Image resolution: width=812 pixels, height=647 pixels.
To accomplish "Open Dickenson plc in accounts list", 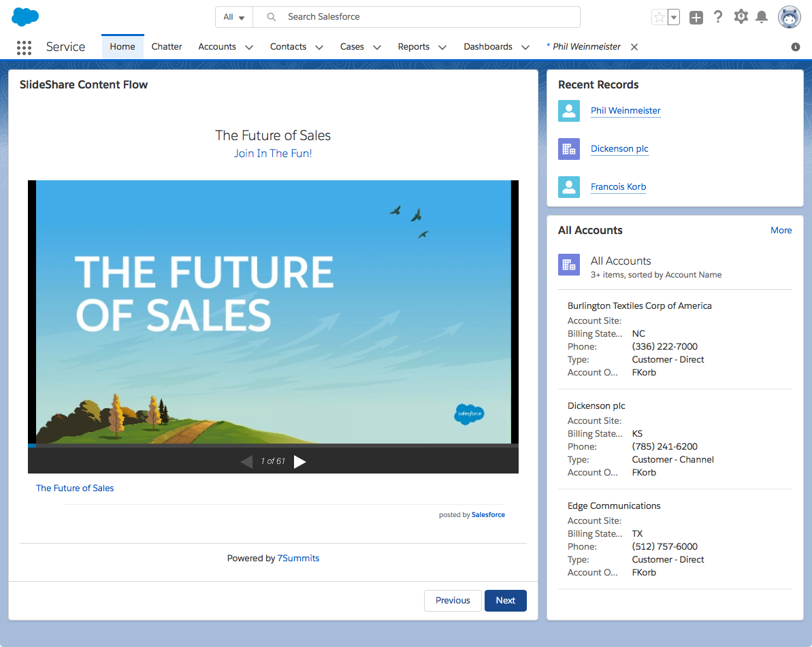I will click(596, 405).
